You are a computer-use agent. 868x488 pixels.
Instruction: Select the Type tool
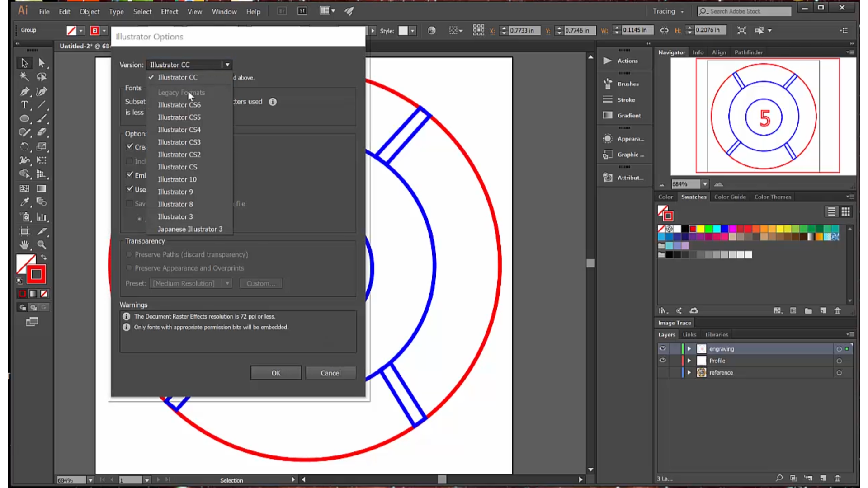(24, 105)
